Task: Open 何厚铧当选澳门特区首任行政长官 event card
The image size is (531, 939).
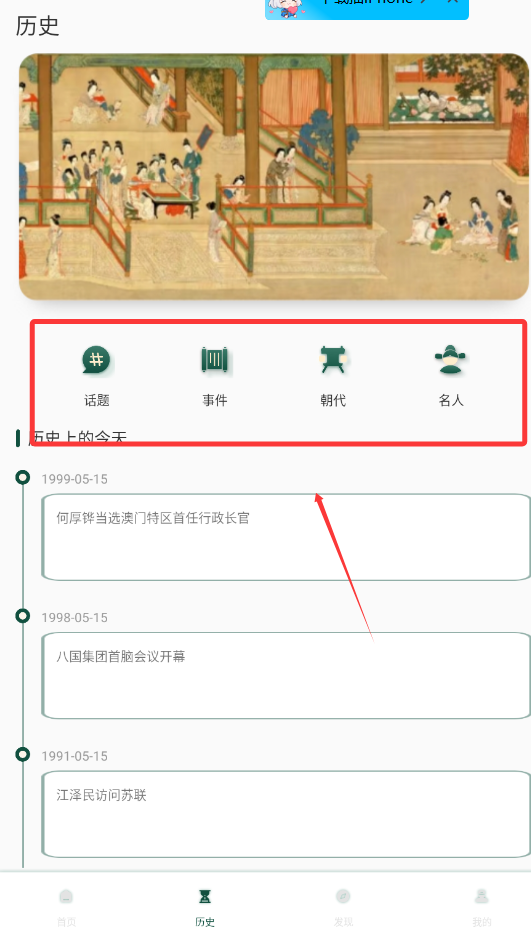Action: (x=286, y=537)
